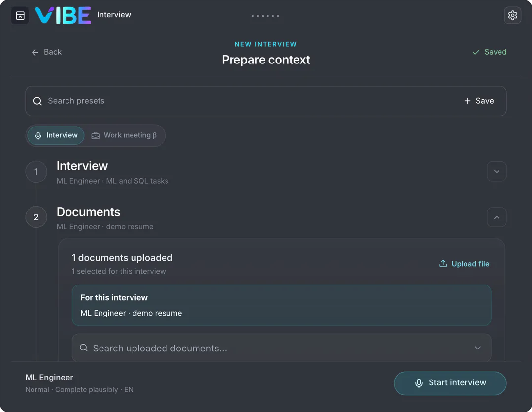
Task: Click the six-dot drag handle at top
Action: tap(266, 16)
